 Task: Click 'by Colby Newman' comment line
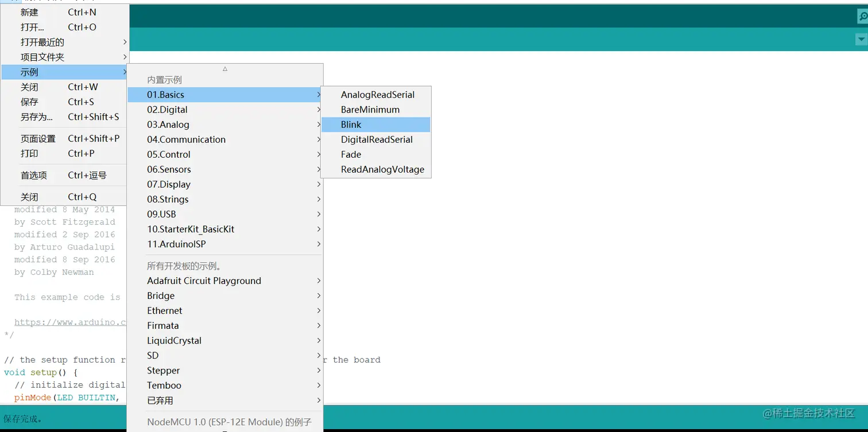tap(54, 272)
